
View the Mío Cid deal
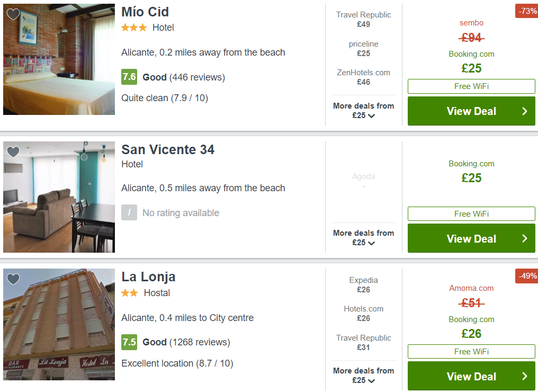(471, 111)
